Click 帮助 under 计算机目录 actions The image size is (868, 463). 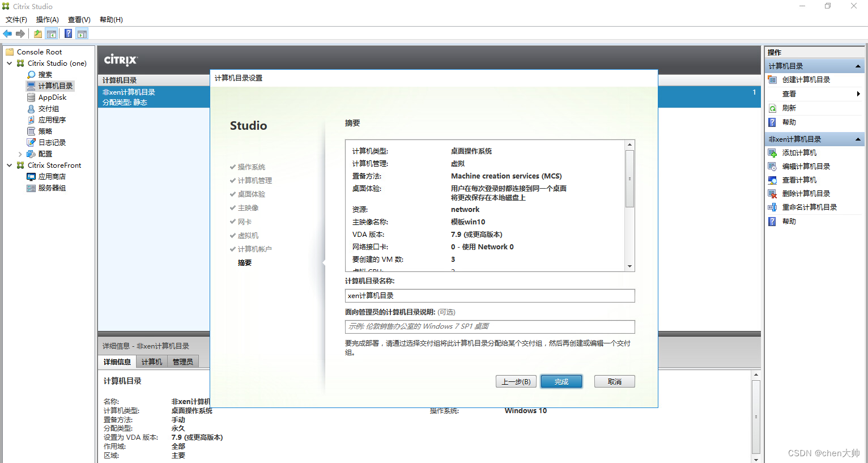pos(789,122)
